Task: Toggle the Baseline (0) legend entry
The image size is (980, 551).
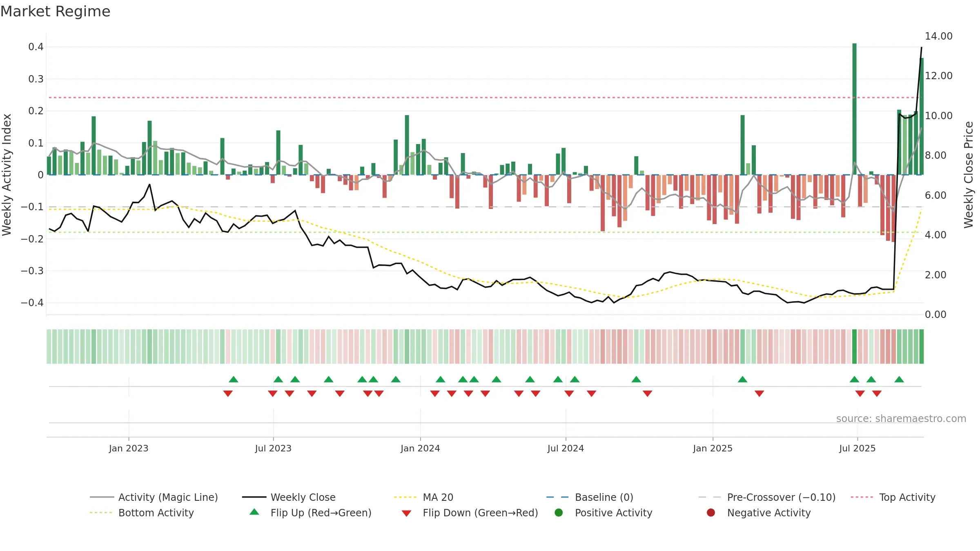Action: pos(590,497)
